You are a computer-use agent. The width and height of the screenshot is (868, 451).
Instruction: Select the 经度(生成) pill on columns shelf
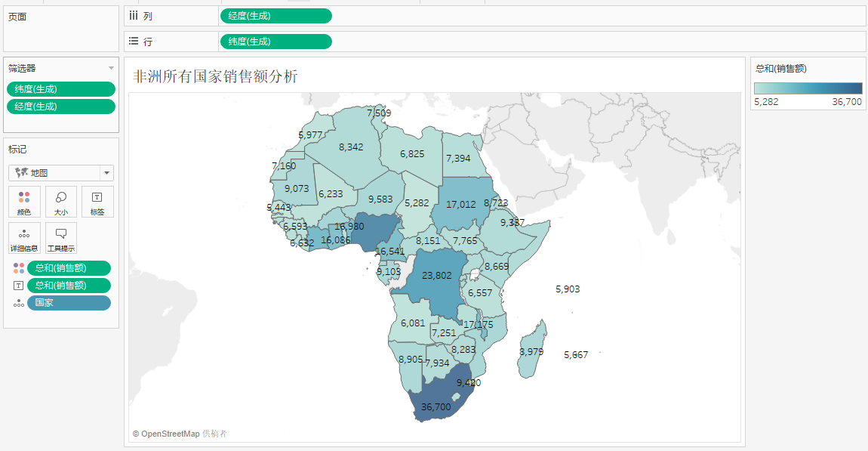(x=275, y=16)
